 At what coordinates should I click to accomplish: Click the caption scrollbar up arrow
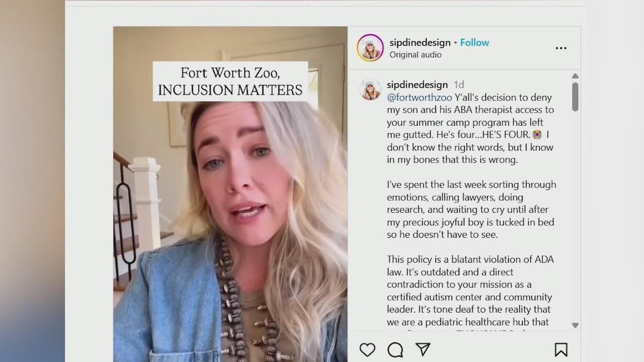[575, 76]
